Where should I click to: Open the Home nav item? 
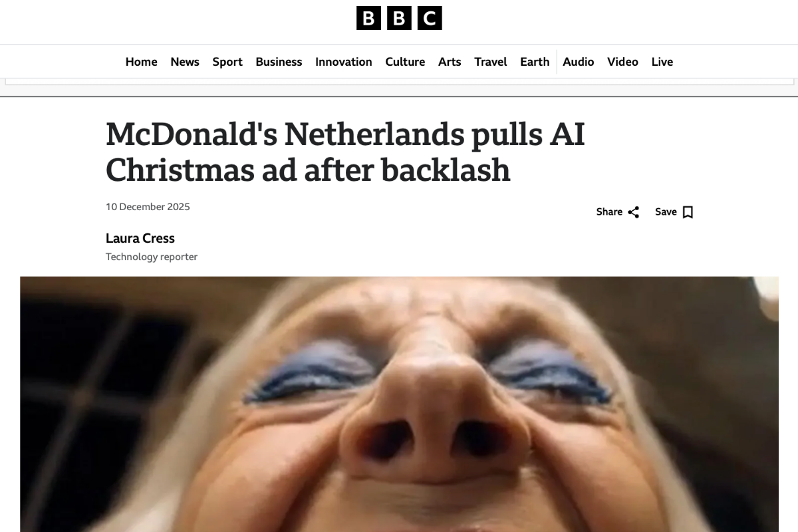141,62
